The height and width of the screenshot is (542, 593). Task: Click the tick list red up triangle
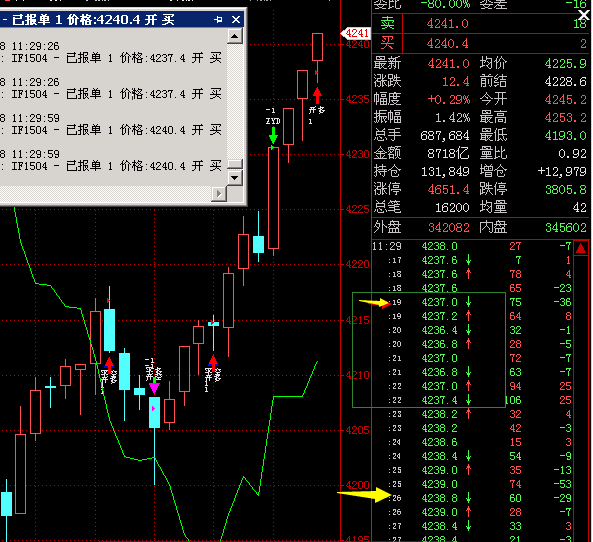pos(581,248)
